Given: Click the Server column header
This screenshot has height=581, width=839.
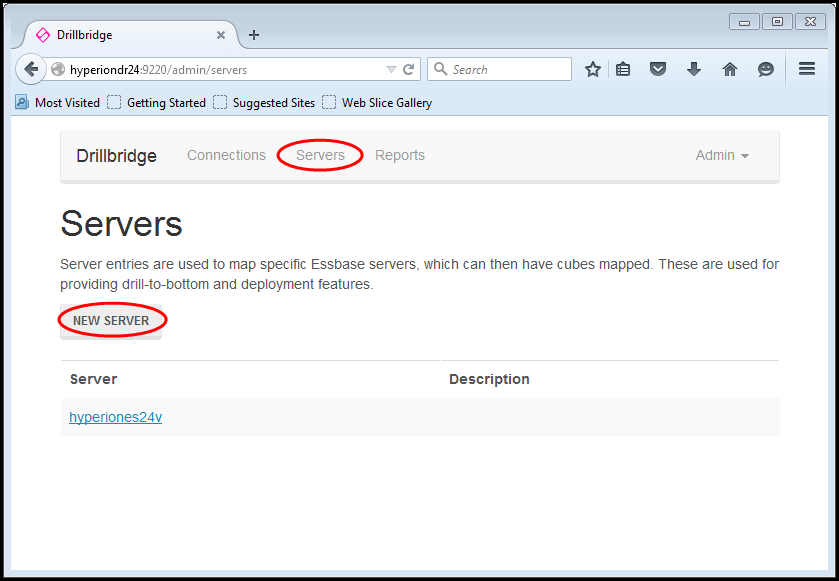Looking at the screenshot, I should 93,379.
